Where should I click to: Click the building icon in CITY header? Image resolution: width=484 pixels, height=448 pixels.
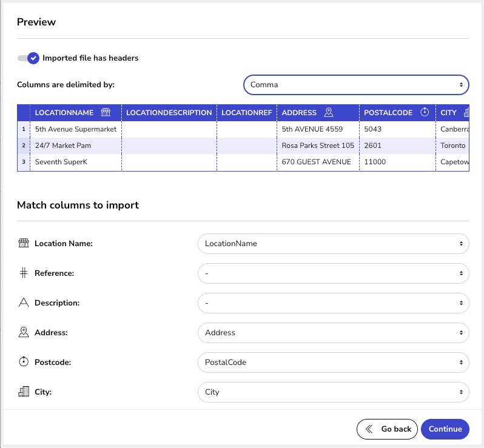tap(466, 112)
